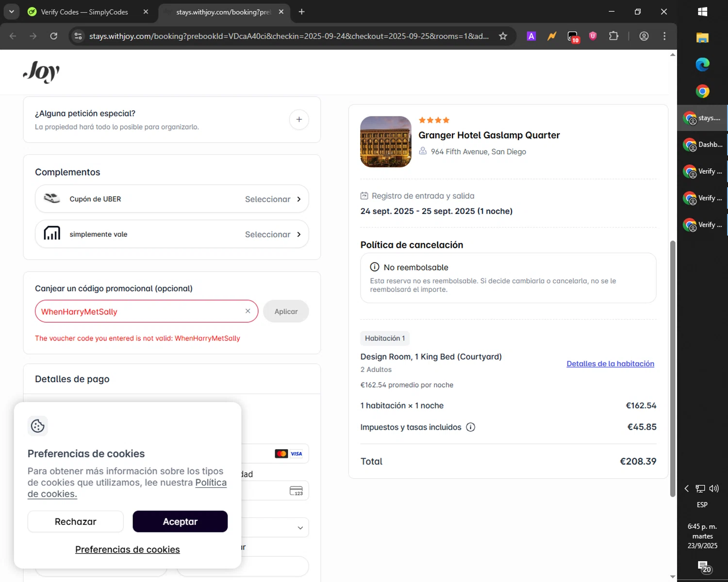Open the Windows Start menu

(702, 12)
